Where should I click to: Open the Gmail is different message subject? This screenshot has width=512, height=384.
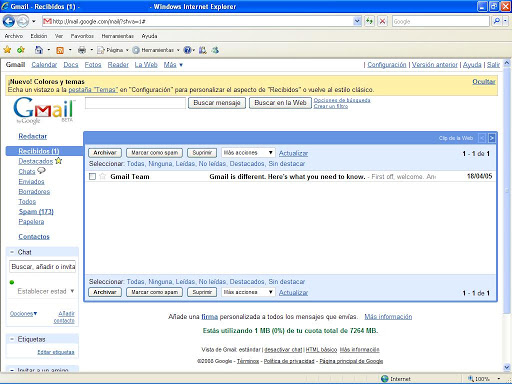click(x=287, y=177)
